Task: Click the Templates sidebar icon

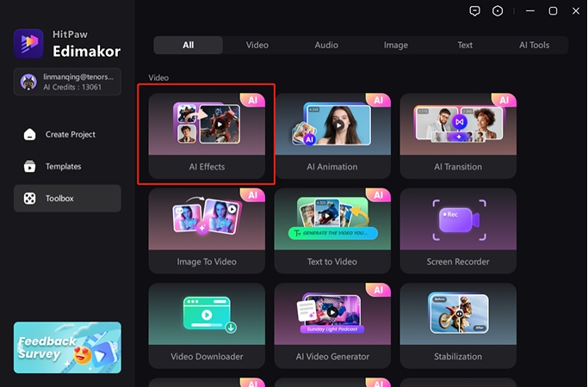Action: (30, 167)
